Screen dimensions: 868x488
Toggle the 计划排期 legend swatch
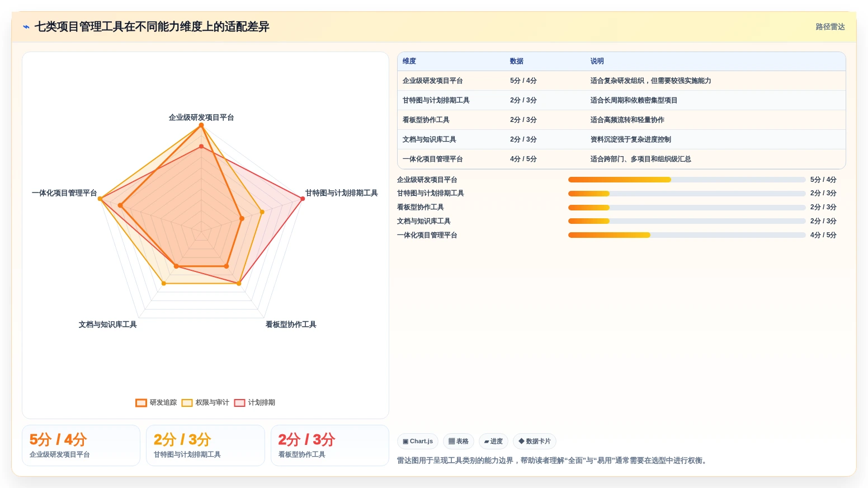tap(239, 402)
